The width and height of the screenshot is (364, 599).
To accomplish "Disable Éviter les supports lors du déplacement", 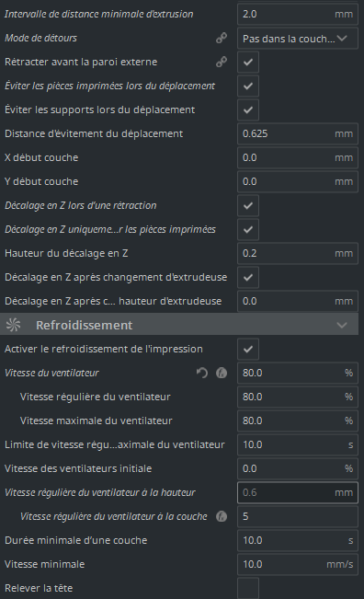I will (x=248, y=109).
